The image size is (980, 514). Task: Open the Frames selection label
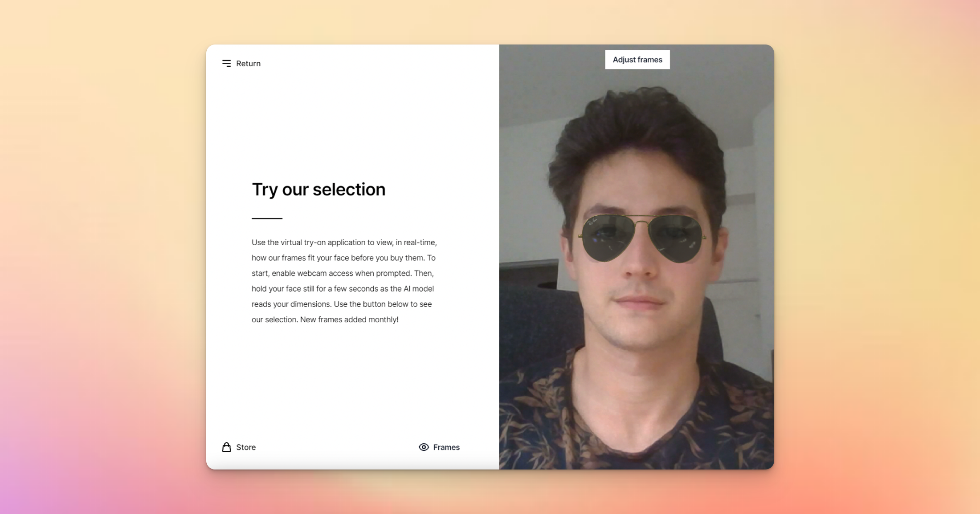pyautogui.click(x=446, y=447)
